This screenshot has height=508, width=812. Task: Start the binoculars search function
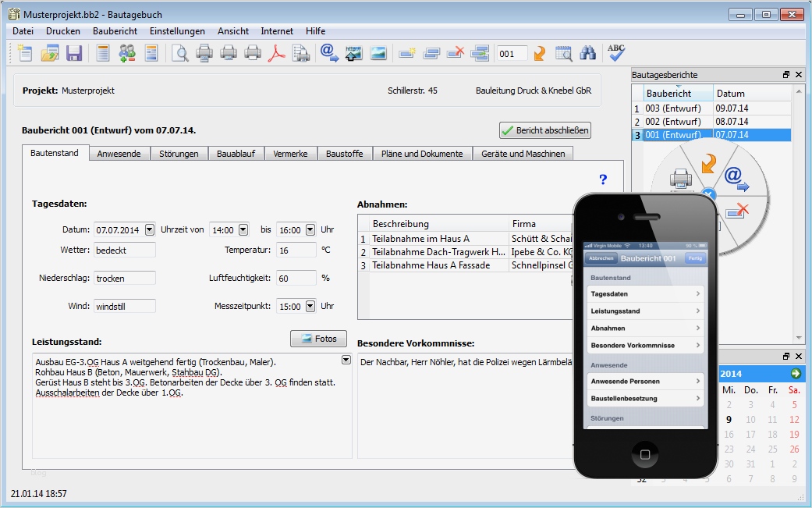click(589, 53)
